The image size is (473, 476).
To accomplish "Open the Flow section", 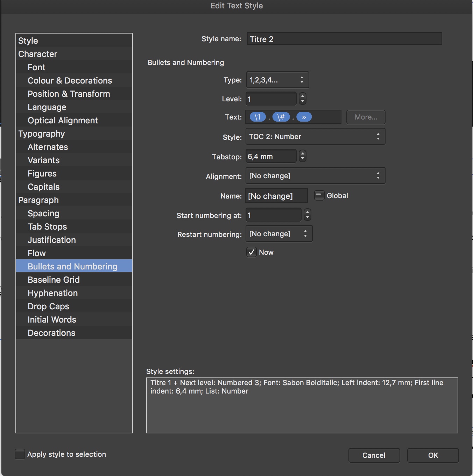I will (x=74, y=253).
